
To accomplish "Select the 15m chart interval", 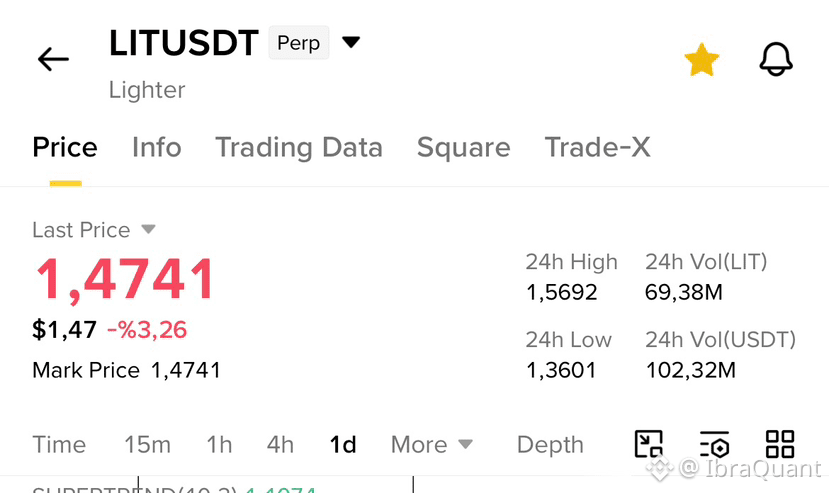I will coord(148,444).
